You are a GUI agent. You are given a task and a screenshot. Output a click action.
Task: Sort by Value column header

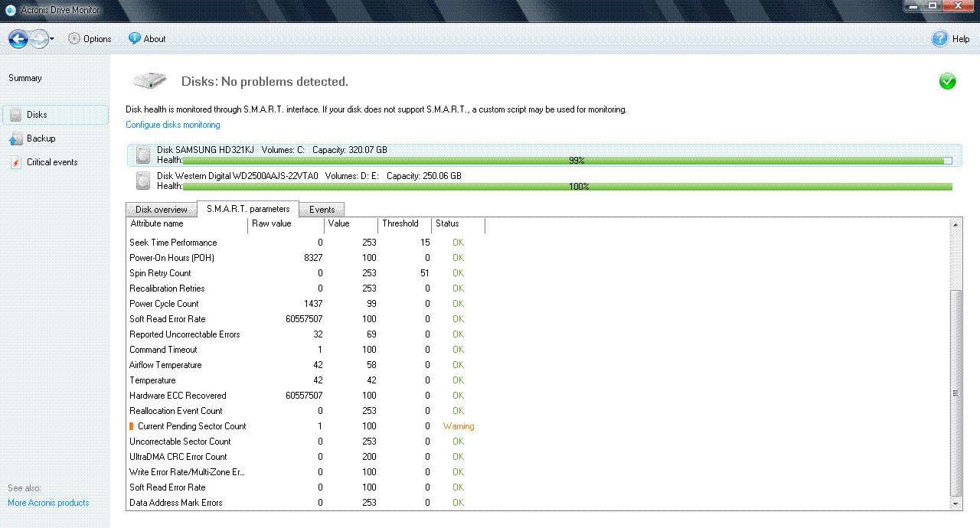tap(351, 224)
